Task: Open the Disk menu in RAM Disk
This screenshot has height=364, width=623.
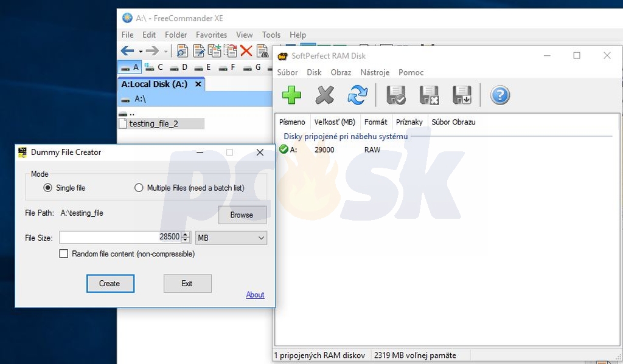Action: (x=314, y=73)
